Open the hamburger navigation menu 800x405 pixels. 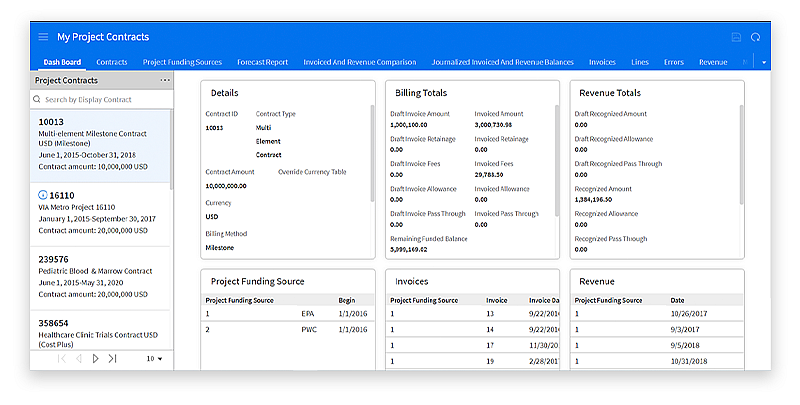click(43, 37)
